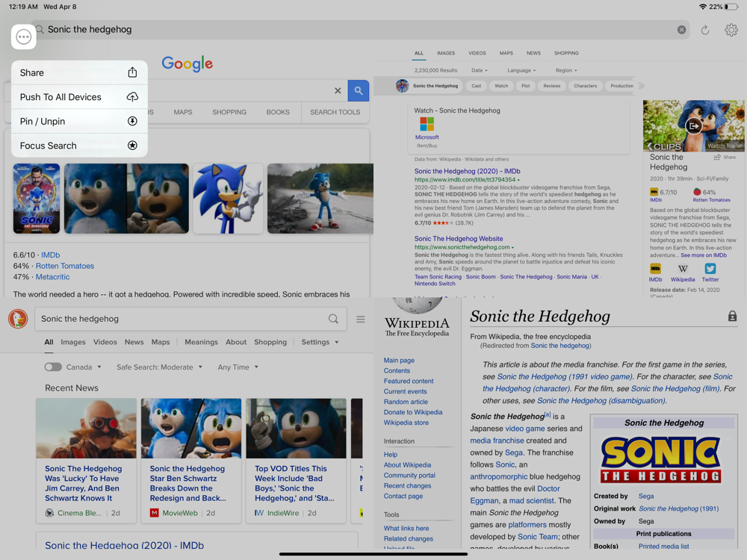Follow the IMDb rating link in Google

pyautogui.click(x=51, y=255)
